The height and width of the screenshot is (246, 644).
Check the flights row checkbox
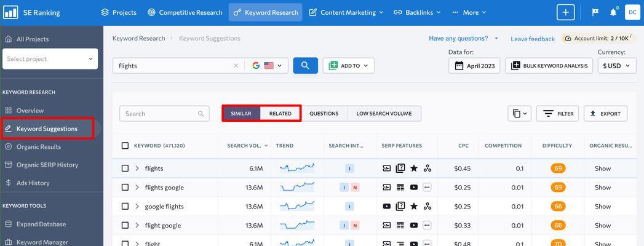(x=125, y=169)
